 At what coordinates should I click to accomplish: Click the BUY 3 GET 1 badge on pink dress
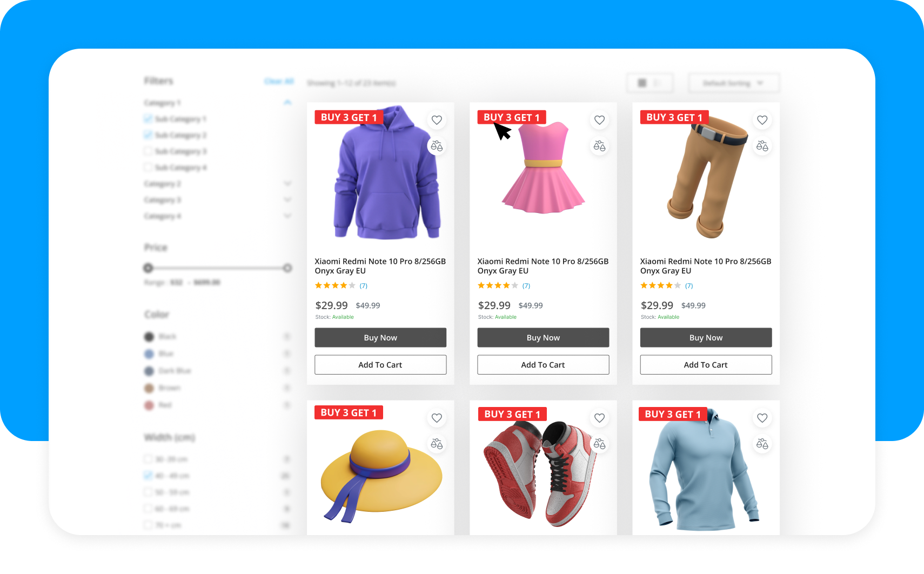click(x=511, y=117)
